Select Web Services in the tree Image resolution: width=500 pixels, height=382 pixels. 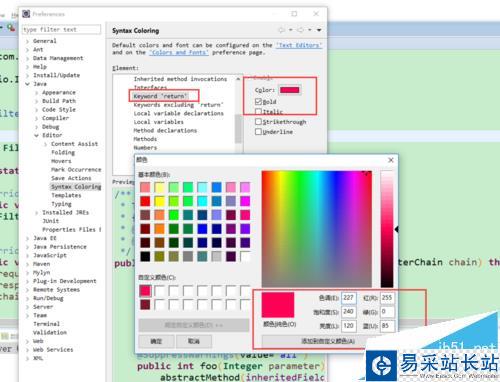point(53,349)
